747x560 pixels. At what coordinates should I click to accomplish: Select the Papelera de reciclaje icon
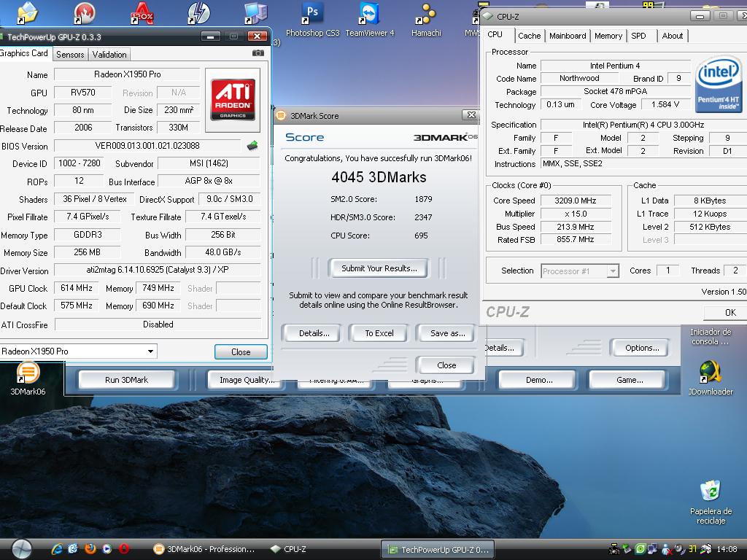(x=711, y=502)
